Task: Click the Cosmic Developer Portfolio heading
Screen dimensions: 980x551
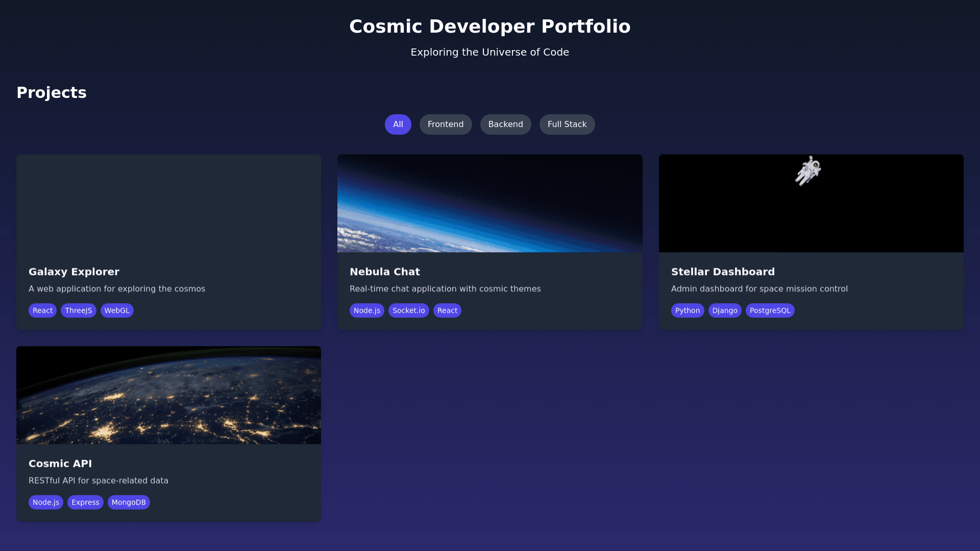Action: coord(489,27)
